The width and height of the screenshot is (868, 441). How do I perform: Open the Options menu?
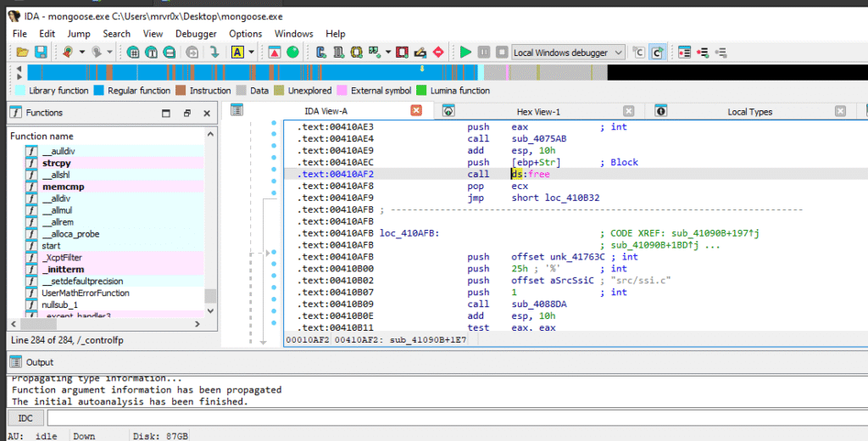coord(245,34)
